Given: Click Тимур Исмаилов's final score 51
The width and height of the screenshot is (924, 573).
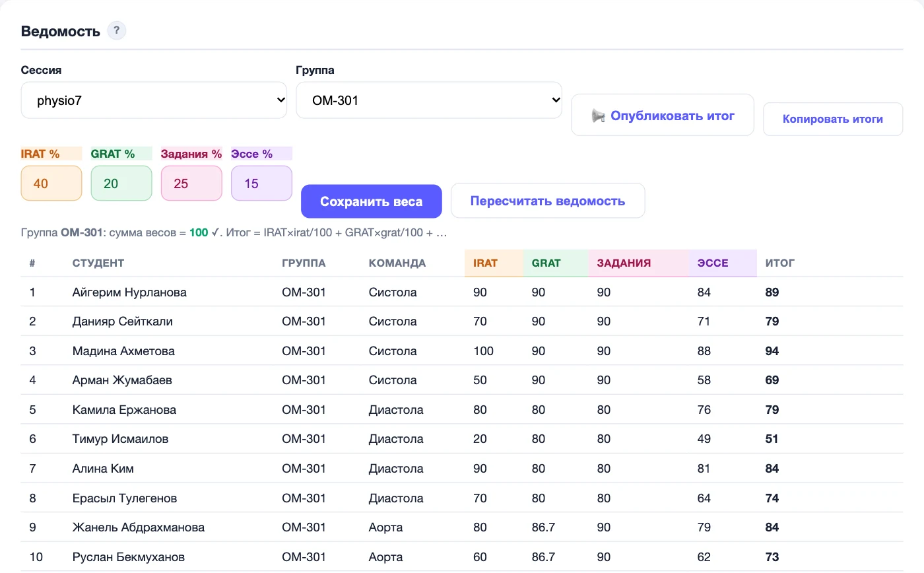Looking at the screenshot, I should (772, 439).
